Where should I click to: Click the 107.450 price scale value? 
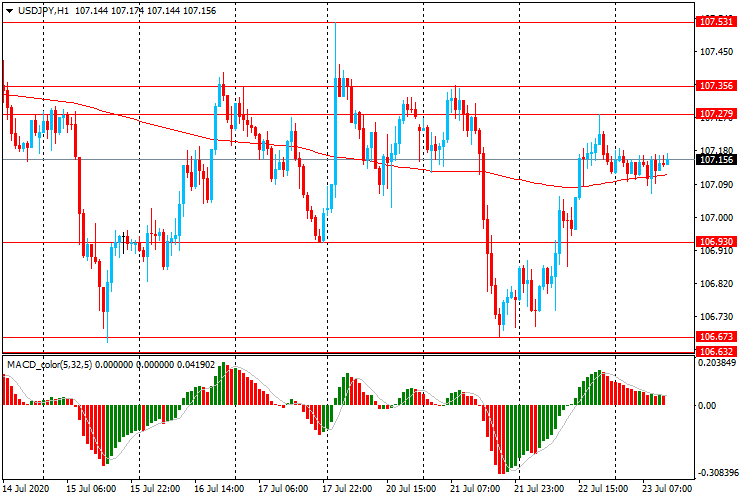point(716,52)
